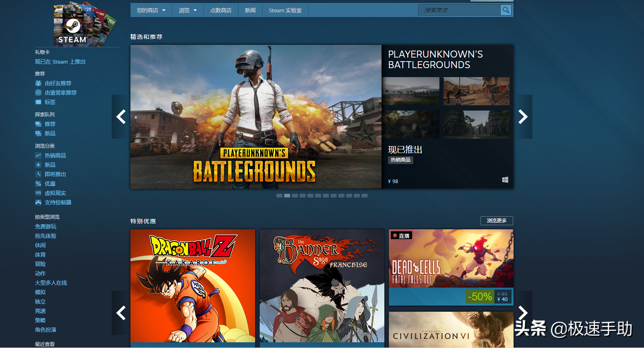The width and height of the screenshot is (644, 348).
Task: Browse the 冒险 genre
Action: (40, 264)
